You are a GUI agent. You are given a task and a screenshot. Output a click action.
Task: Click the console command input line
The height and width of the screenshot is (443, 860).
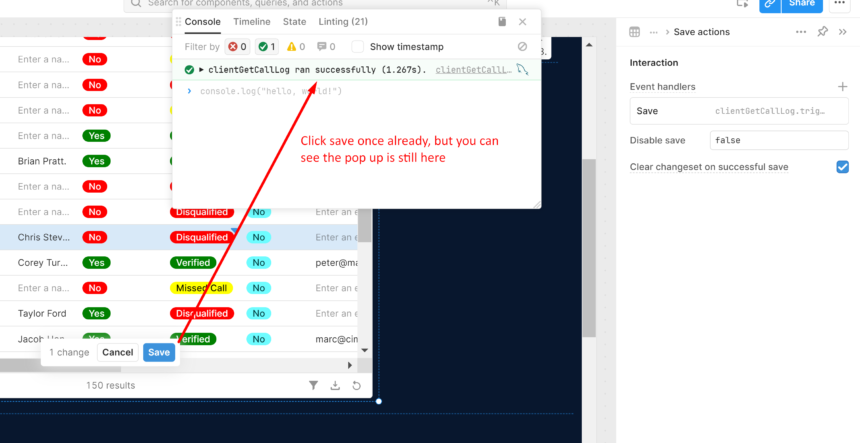[x=357, y=91]
